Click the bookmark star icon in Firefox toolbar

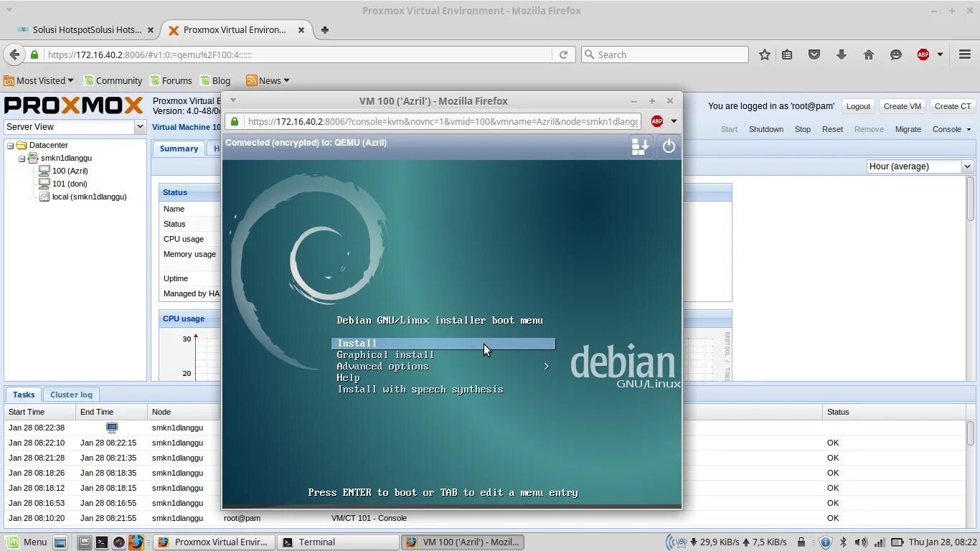765,55
